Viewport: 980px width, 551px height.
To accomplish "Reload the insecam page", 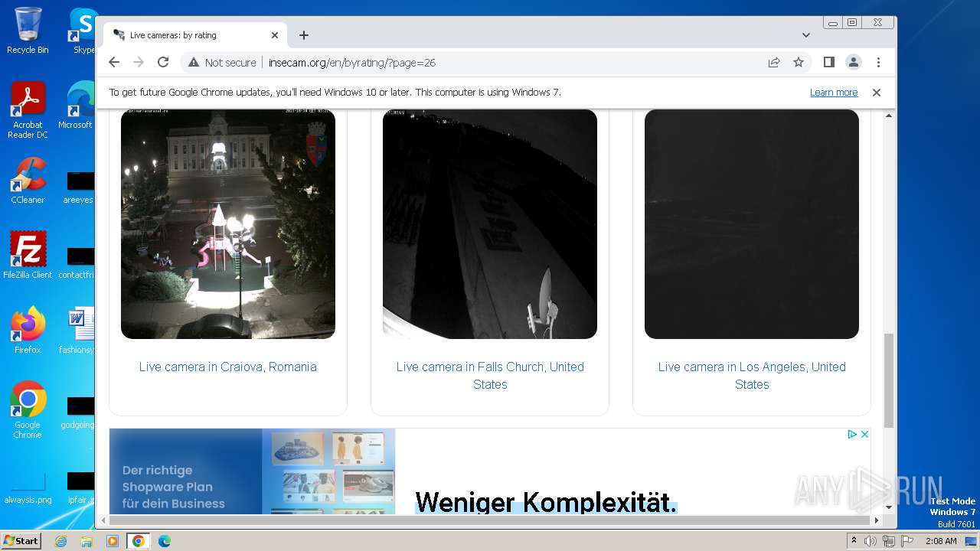I will (163, 62).
